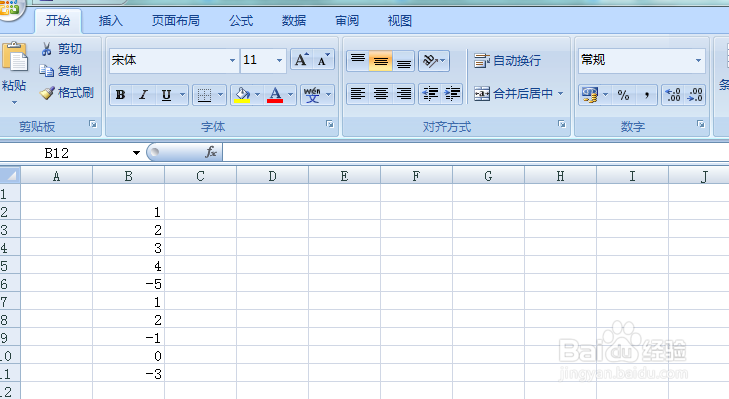Click the Office button logo
Viewport: 729px width, 399px height.
point(10,8)
